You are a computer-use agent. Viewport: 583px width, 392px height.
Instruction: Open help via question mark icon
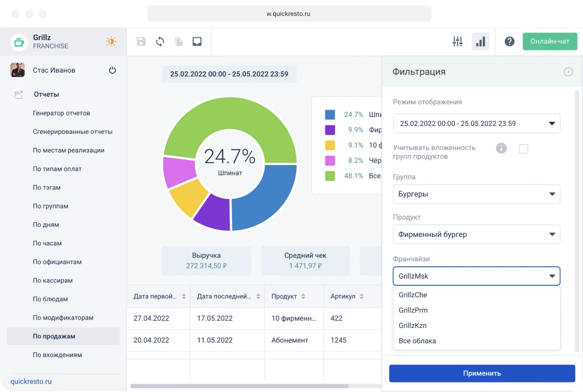click(x=509, y=42)
